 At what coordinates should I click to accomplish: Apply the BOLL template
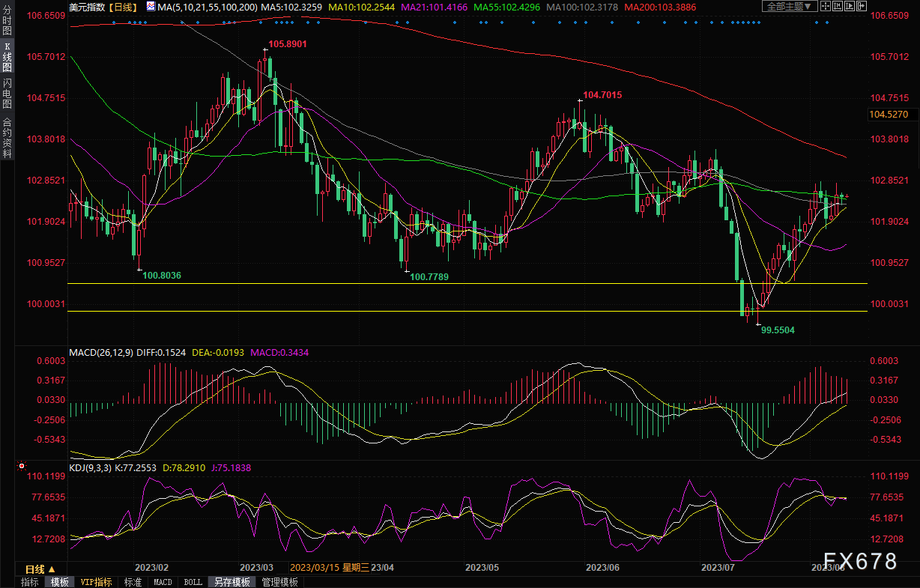[193, 582]
